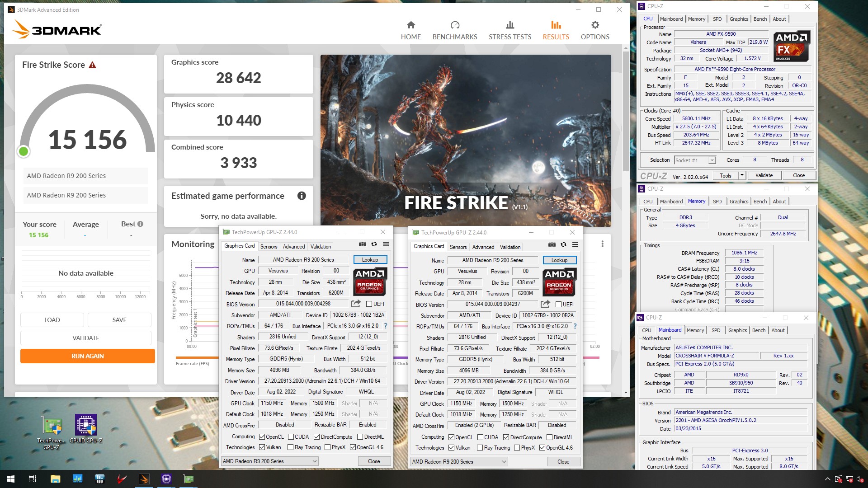Open the 3DMark HOME icon
The width and height of the screenshot is (868, 488).
[x=410, y=25]
